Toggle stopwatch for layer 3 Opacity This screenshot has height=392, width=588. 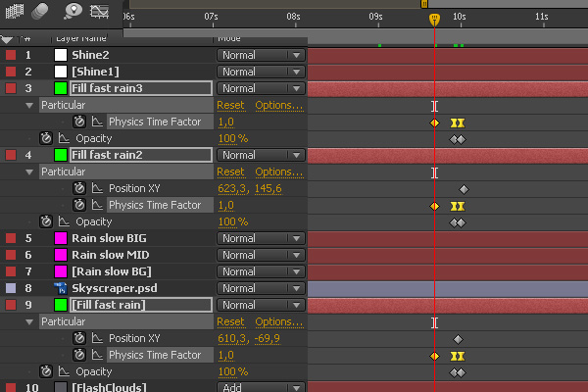coord(46,138)
